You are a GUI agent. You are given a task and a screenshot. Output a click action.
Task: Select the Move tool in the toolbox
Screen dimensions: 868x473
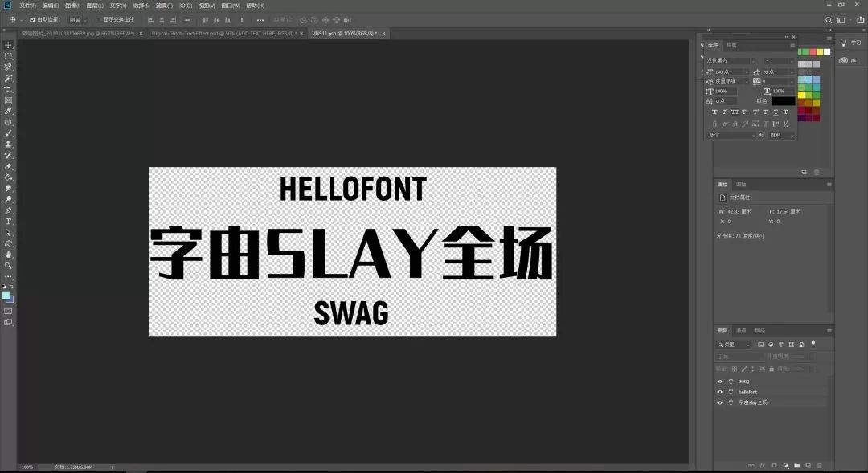click(x=9, y=45)
